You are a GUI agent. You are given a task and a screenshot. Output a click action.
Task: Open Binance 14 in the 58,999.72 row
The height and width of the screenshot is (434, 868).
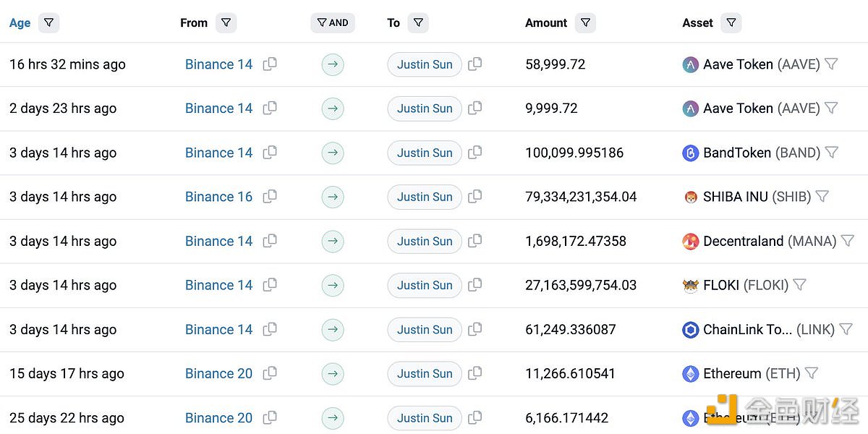coord(219,64)
